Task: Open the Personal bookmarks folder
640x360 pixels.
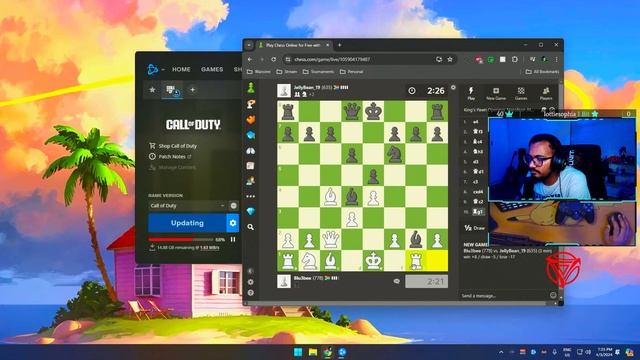Action: (x=351, y=71)
